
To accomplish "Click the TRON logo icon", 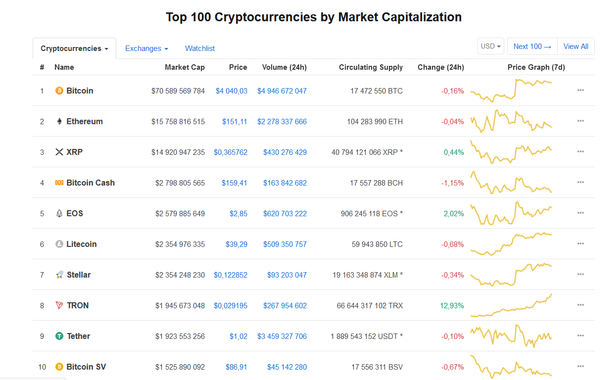I will [59, 305].
